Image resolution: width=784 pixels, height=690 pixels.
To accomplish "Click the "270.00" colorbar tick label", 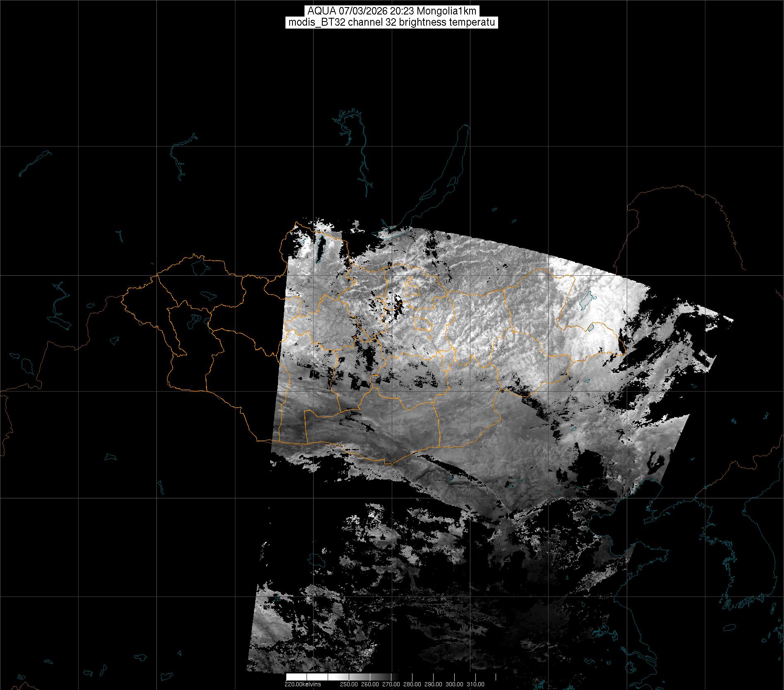I will [x=391, y=684].
